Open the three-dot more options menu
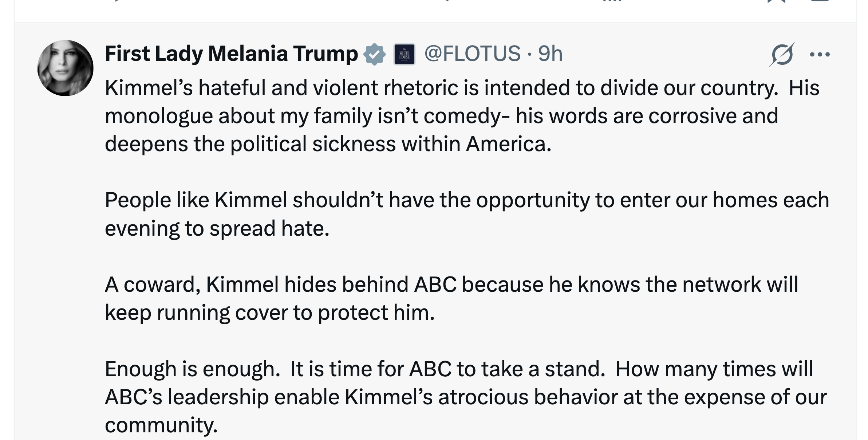Image resolution: width=868 pixels, height=440 pixels. pyautogui.click(x=820, y=55)
